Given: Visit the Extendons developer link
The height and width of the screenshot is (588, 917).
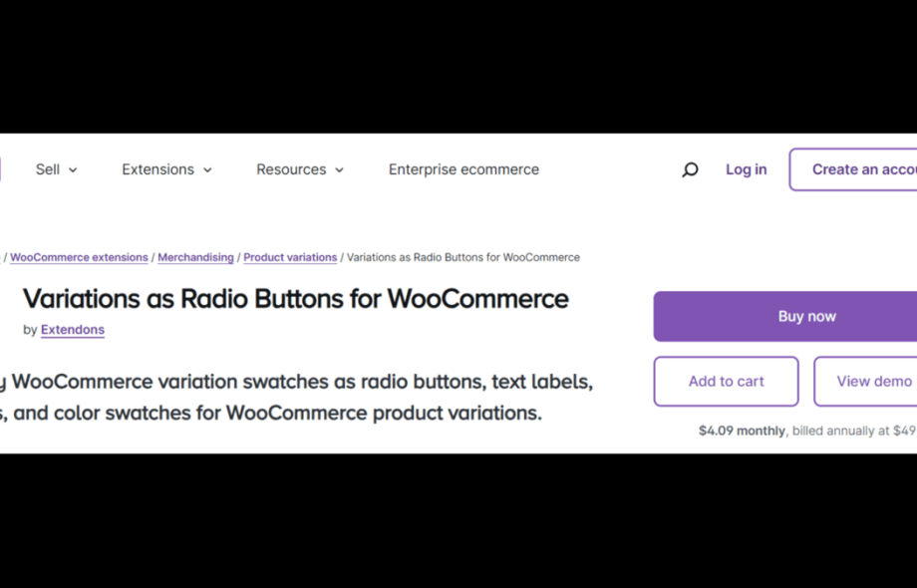Looking at the screenshot, I should pos(73,330).
